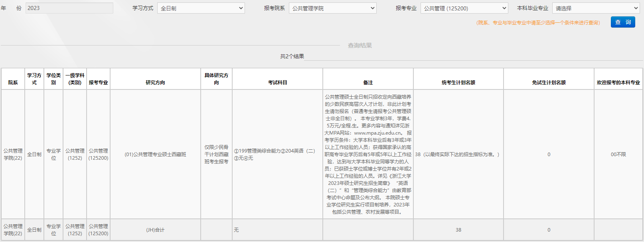This screenshot has width=644, height=242.
Task: Open the 本科毕业专业 dropdown showing 请选择
Action: coord(596,8)
